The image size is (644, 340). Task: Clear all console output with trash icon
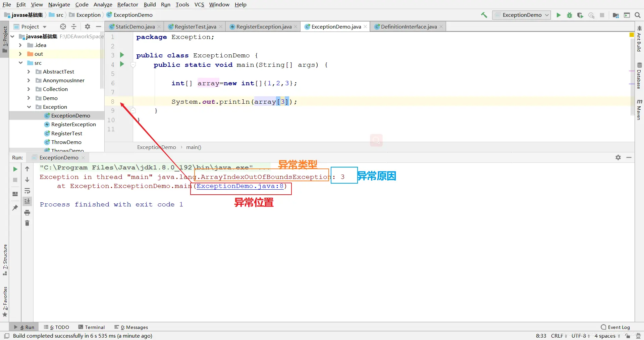pos(27,223)
